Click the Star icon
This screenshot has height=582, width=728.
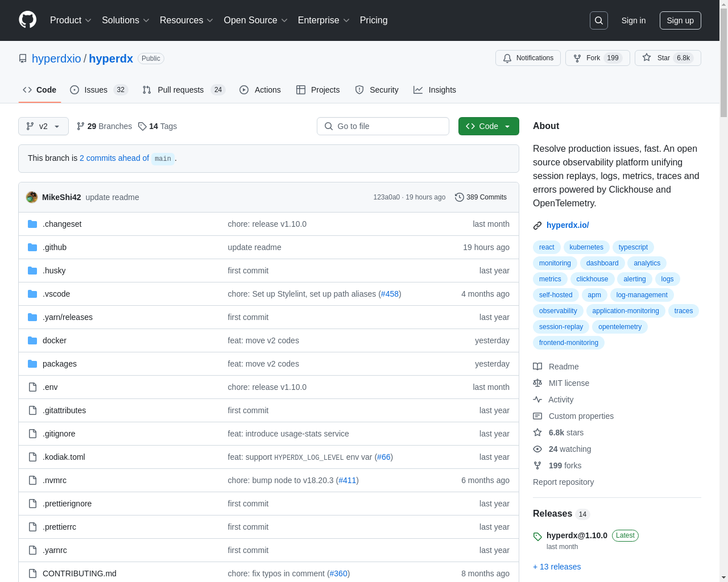pyautogui.click(x=647, y=58)
